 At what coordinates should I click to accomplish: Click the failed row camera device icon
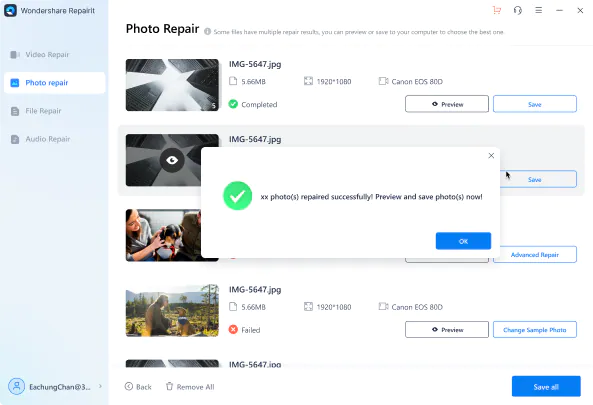(383, 307)
